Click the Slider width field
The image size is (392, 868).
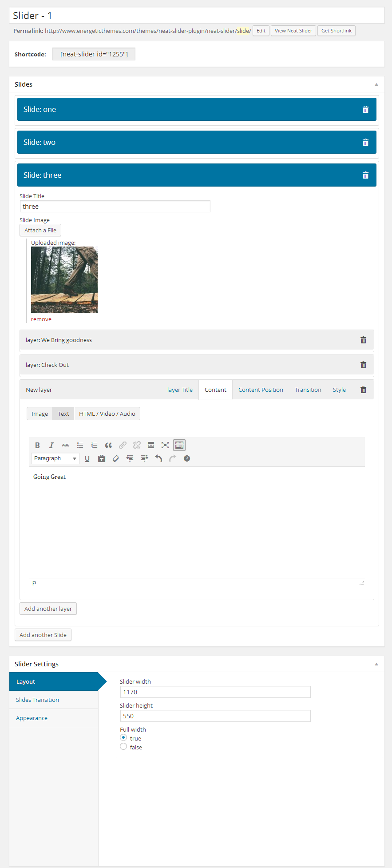215,692
